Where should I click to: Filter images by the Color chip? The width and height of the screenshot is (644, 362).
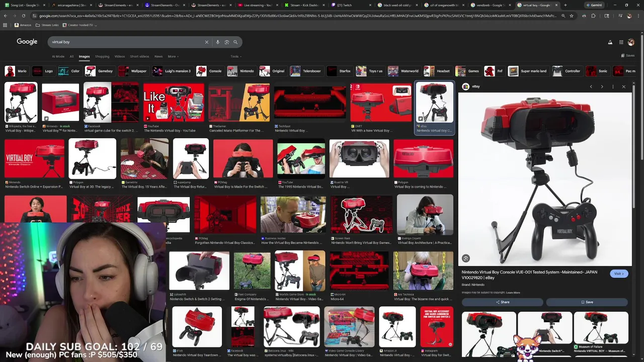69,71
